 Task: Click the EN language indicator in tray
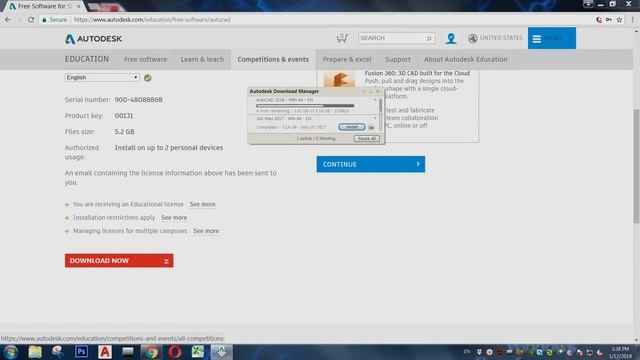[x=467, y=351]
